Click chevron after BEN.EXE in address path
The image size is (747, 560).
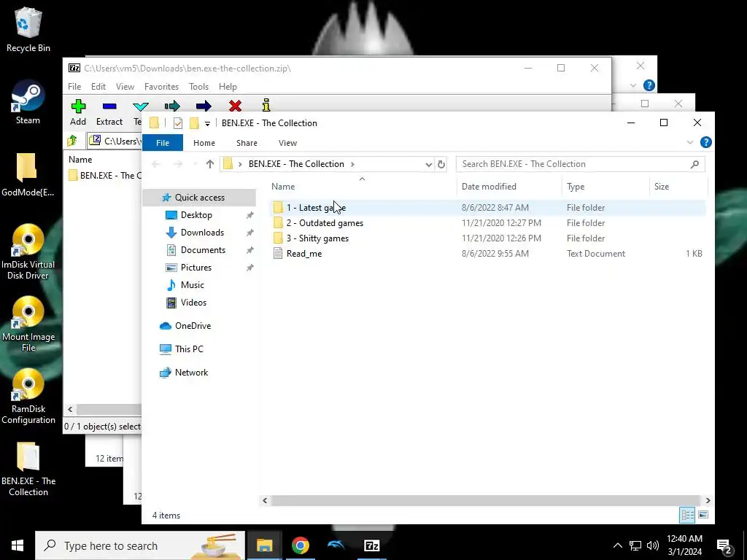coord(352,164)
